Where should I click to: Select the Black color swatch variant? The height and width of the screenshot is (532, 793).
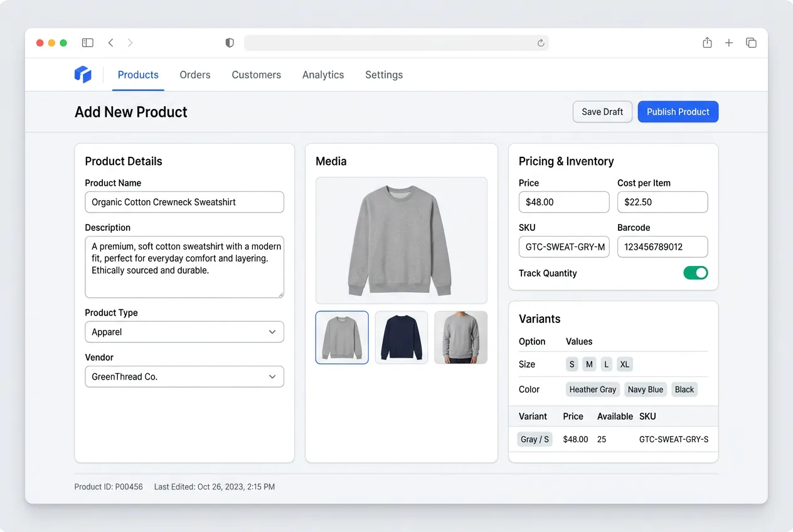pyautogui.click(x=684, y=389)
